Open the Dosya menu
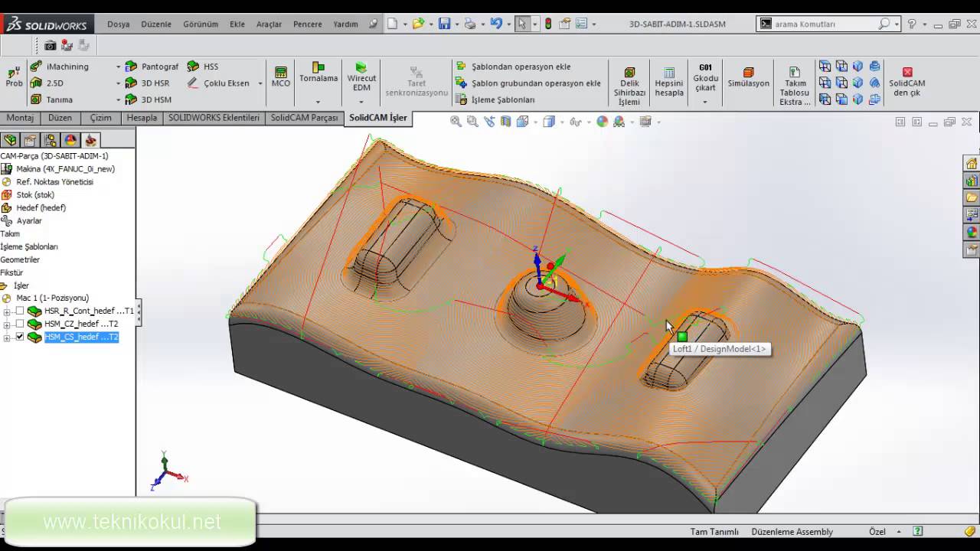Image resolution: width=980 pixels, height=551 pixels. tap(118, 24)
